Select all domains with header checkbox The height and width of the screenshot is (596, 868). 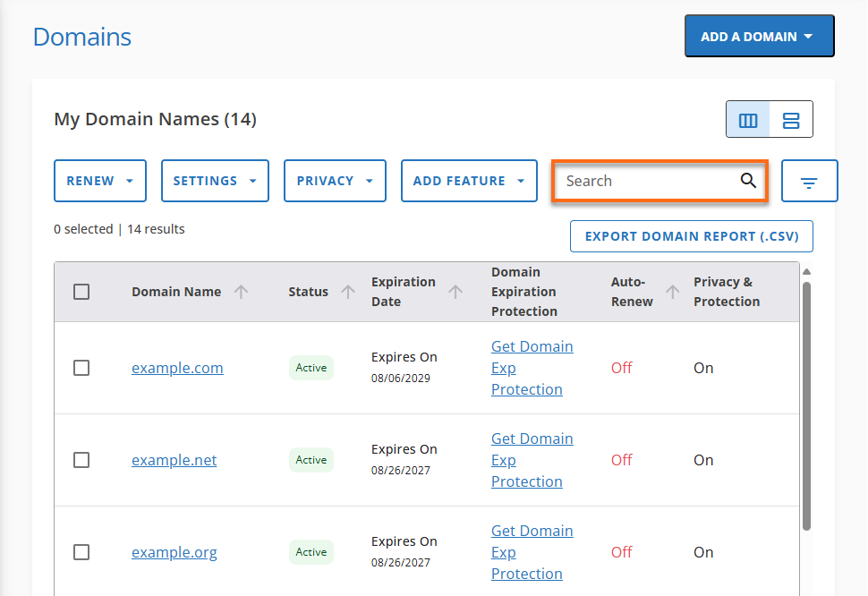tap(81, 291)
